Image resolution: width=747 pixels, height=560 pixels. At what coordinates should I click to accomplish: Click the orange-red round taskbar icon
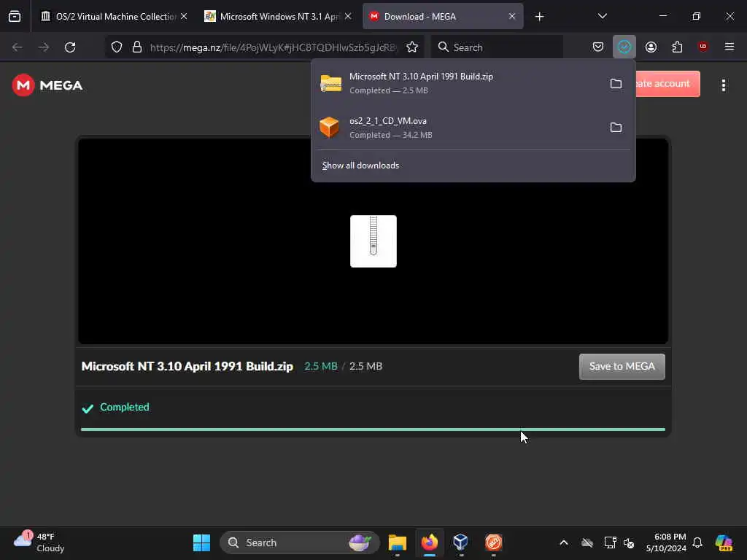[x=494, y=542]
